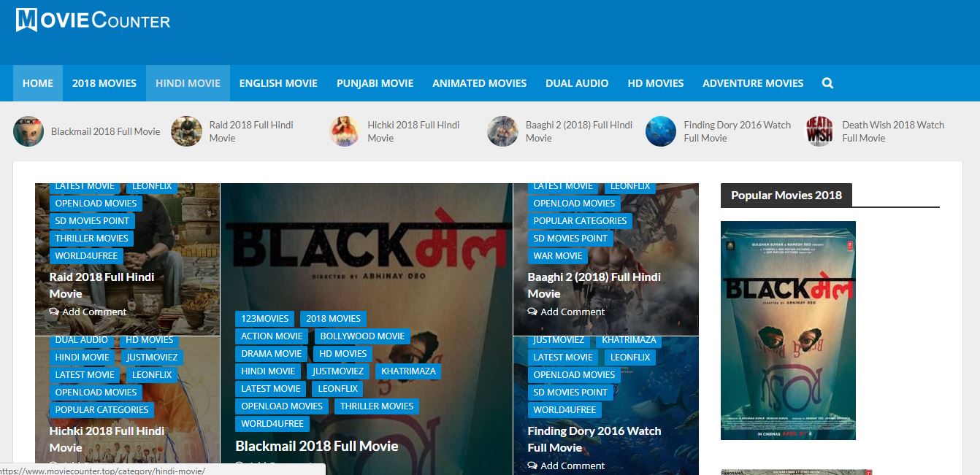
Task: Click Openload Movies tag on Raid card
Action: 96,203
